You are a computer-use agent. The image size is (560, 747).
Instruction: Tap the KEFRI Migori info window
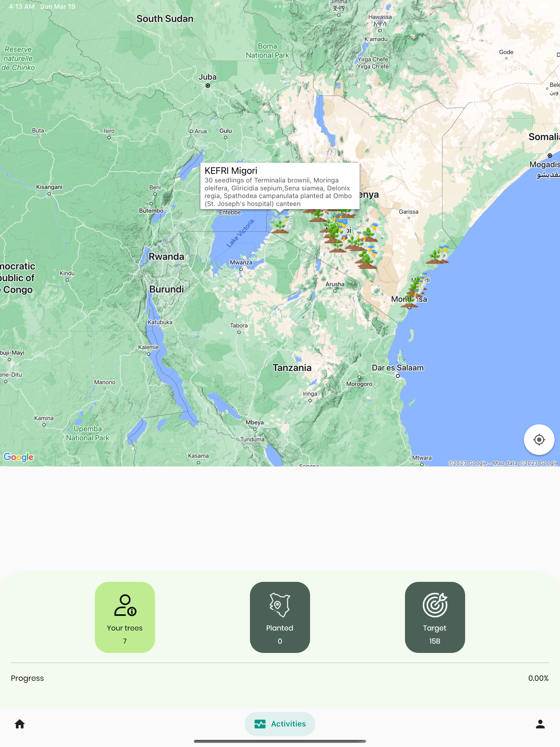point(280,186)
